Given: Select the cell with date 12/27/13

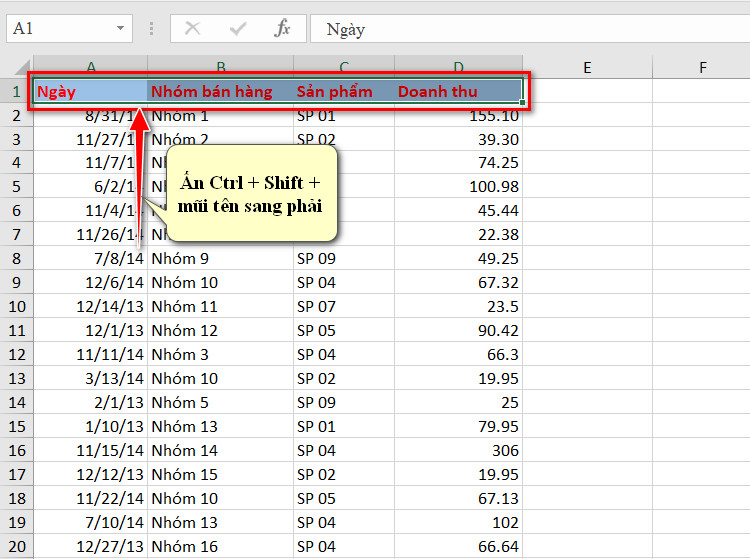Looking at the screenshot, I should [x=90, y=546].
